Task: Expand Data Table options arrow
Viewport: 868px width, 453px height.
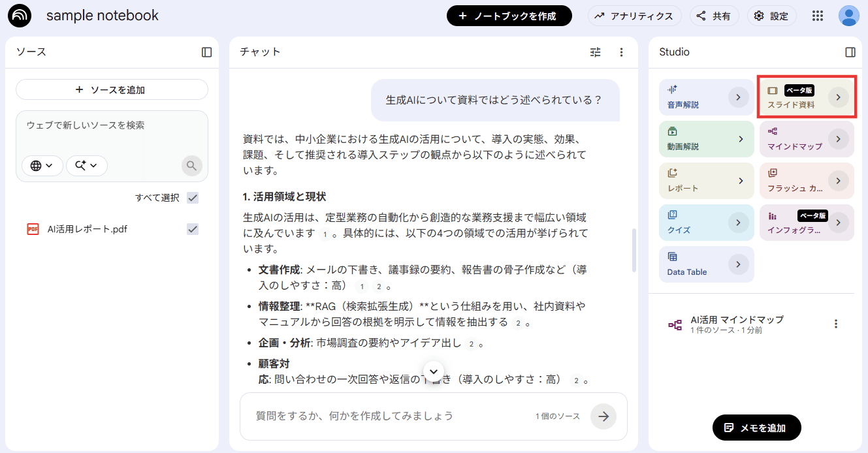Action: click(738, 264)
